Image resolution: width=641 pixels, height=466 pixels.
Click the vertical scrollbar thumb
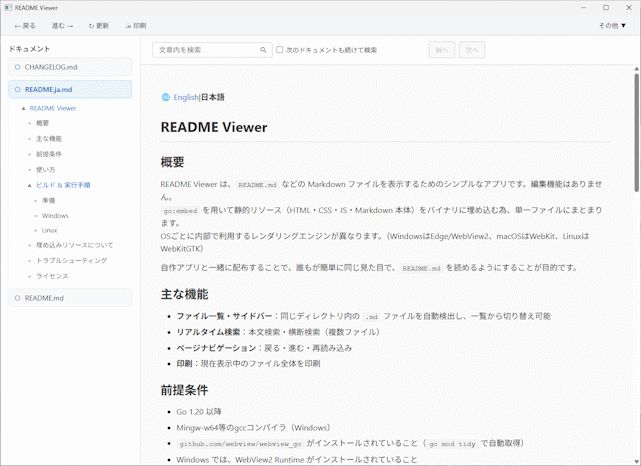click(637, 132)
